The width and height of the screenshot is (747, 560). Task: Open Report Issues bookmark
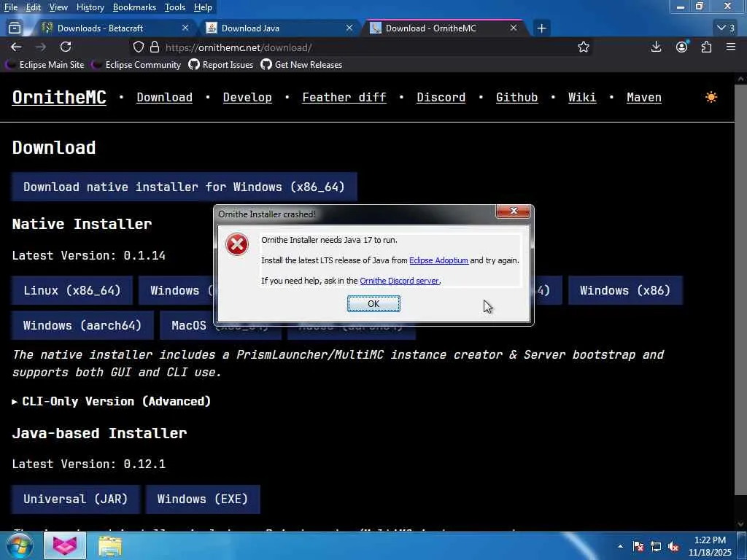point(221,65)
